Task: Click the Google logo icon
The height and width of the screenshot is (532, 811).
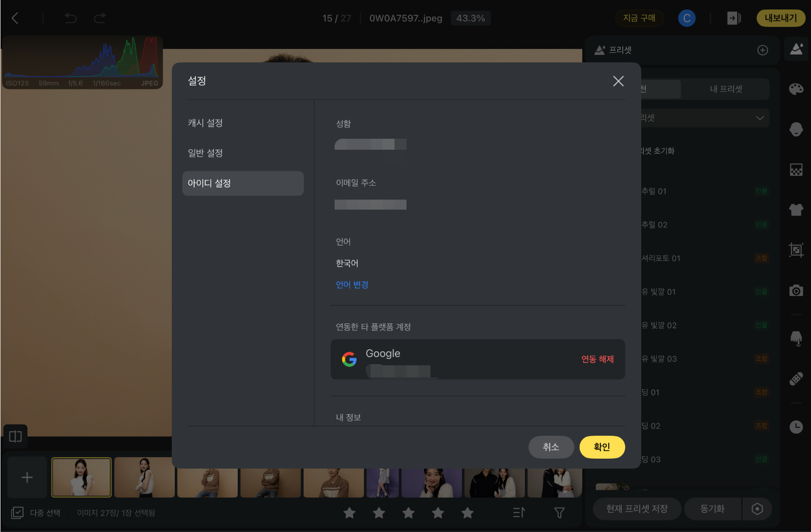Action: tap(349, 359)
